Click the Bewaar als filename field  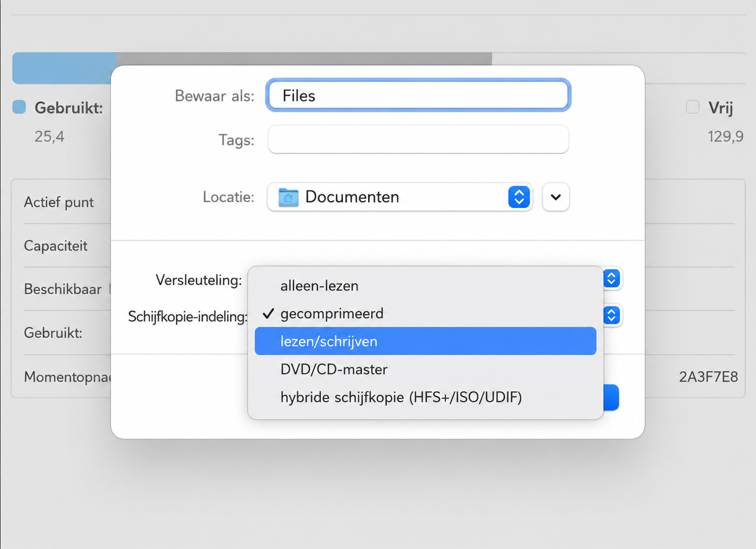[418, 96]
